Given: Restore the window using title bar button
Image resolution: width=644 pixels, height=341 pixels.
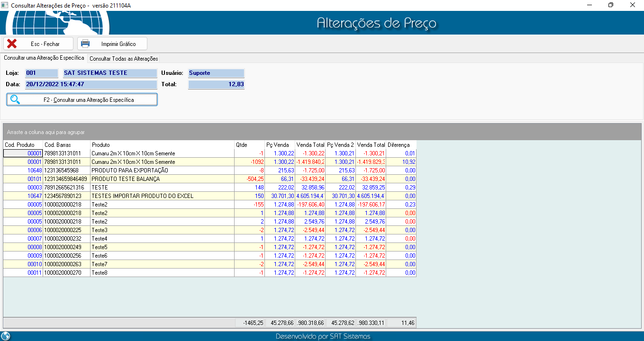Looking at the screenshot, I should coord(611,5).
